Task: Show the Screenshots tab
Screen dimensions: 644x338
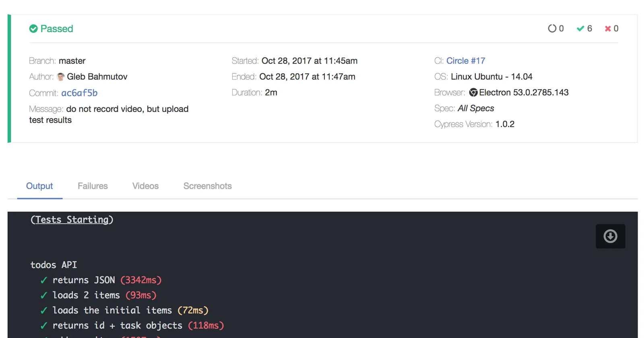Action: [207, 186]
